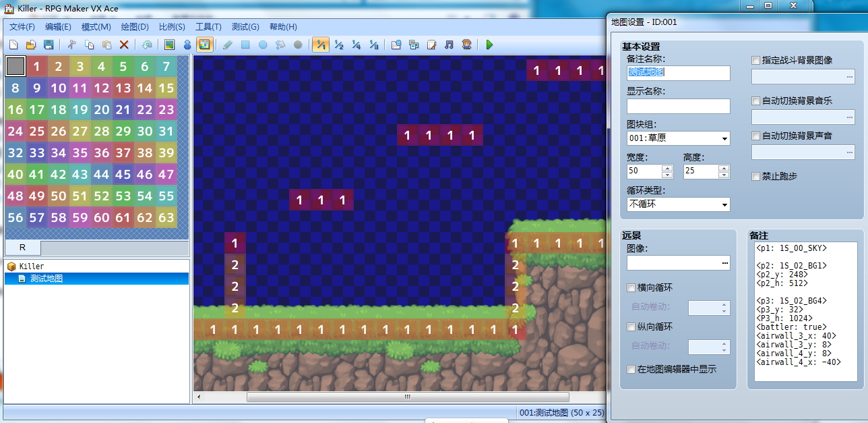Open the 模式(M) menu

click(96, 27)
